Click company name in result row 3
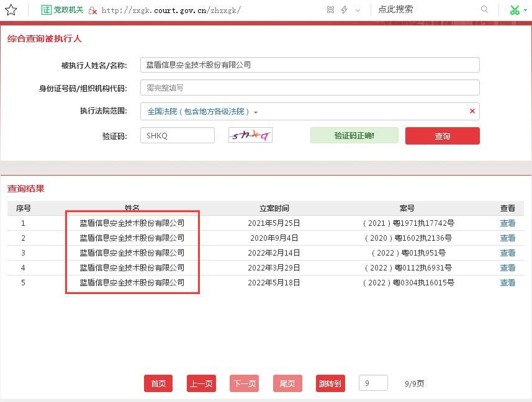This screenshot has height=402, width=532. coord(132,253)
